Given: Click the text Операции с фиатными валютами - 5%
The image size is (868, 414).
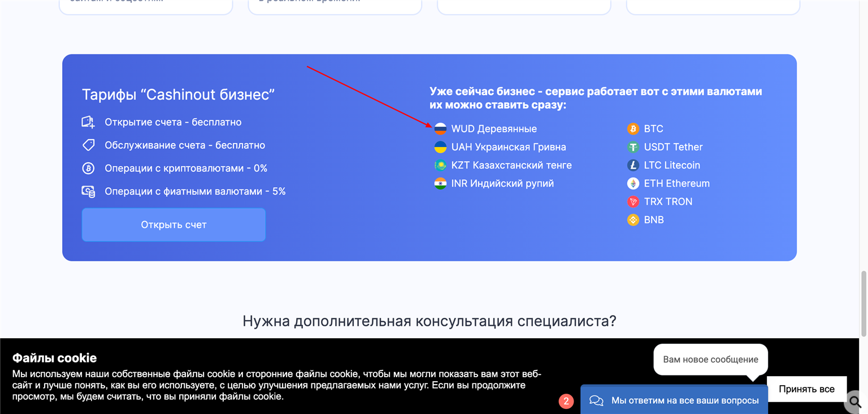Looking at the screenshot, I should click(195, 191).
